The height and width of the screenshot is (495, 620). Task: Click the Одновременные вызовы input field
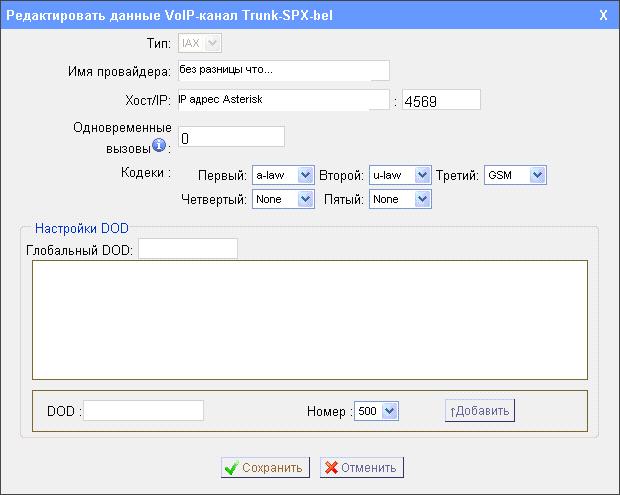pyautogui.click(x=231, y=137)
